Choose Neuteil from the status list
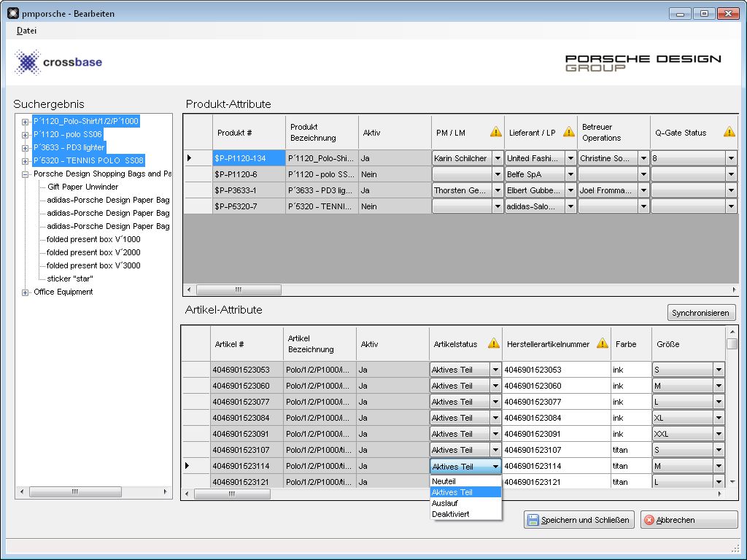 point(465,481)
